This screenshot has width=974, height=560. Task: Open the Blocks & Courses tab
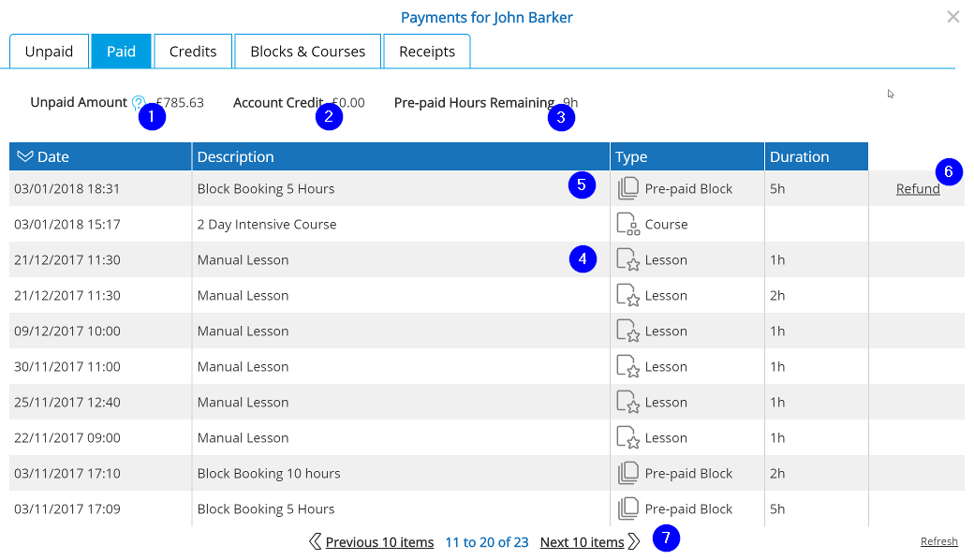pos(307,51)
